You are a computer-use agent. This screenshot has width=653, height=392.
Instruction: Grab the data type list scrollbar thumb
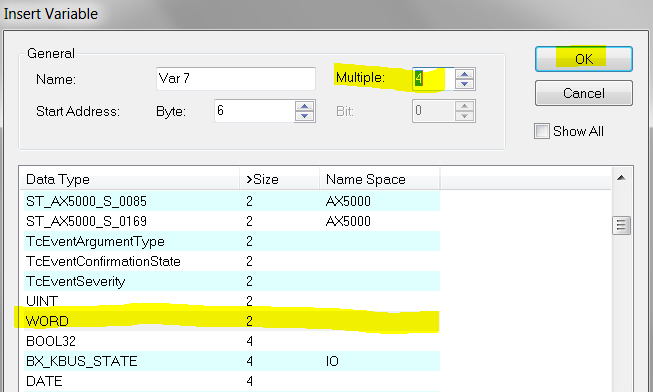(x=621, y=225)
